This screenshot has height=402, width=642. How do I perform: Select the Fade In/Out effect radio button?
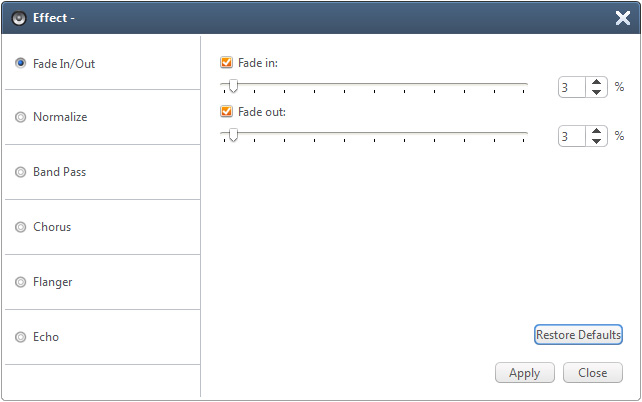(x=21, y=63)
